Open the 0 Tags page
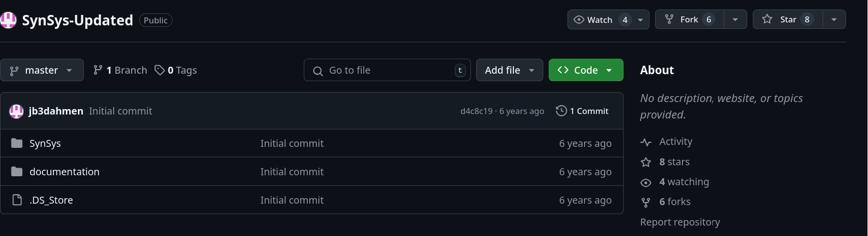This screenshot has width=868, height=236. [x=176, y=70]
